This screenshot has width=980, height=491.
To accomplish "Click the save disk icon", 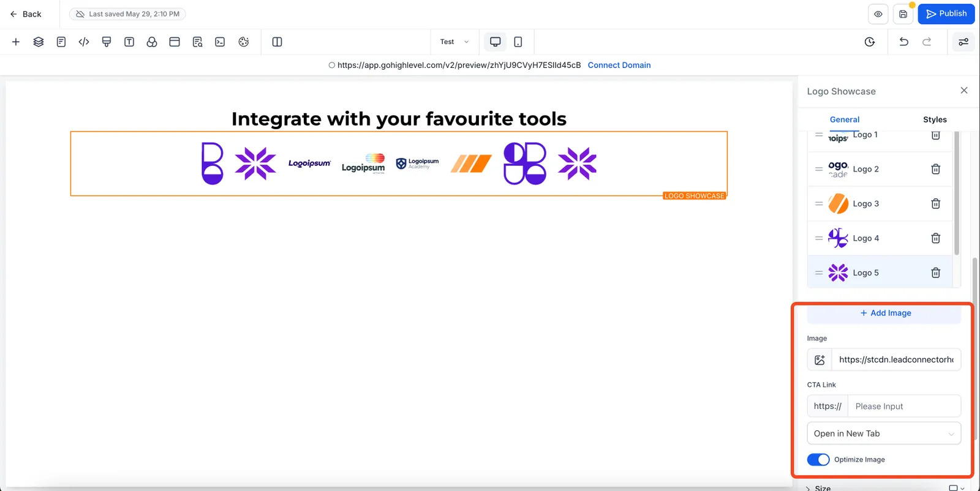I will click(903, 14).
